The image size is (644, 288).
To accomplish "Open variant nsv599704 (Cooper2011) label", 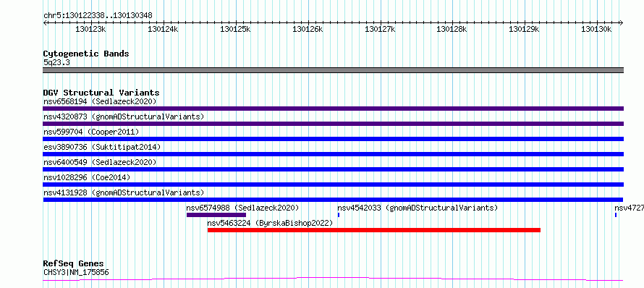I will pyautogui.click(x=91, y=132).
